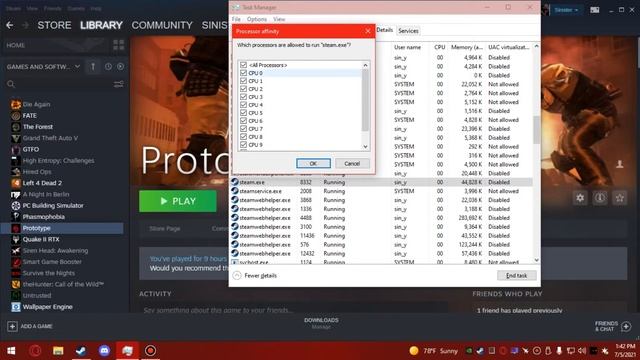Open Task Manager View menu
The width and height of the screenshot is (640, 360).
tap(279, 19)
